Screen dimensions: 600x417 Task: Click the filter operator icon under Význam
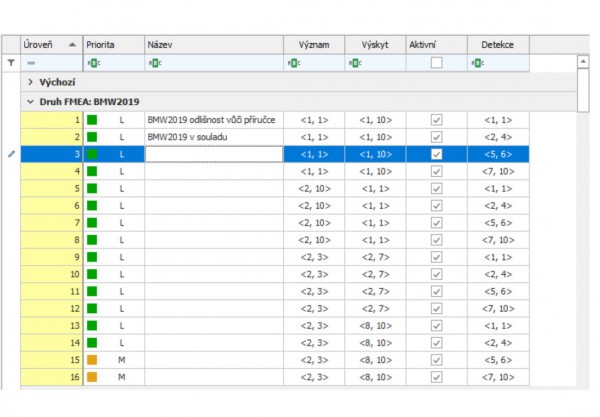[292, 63]
